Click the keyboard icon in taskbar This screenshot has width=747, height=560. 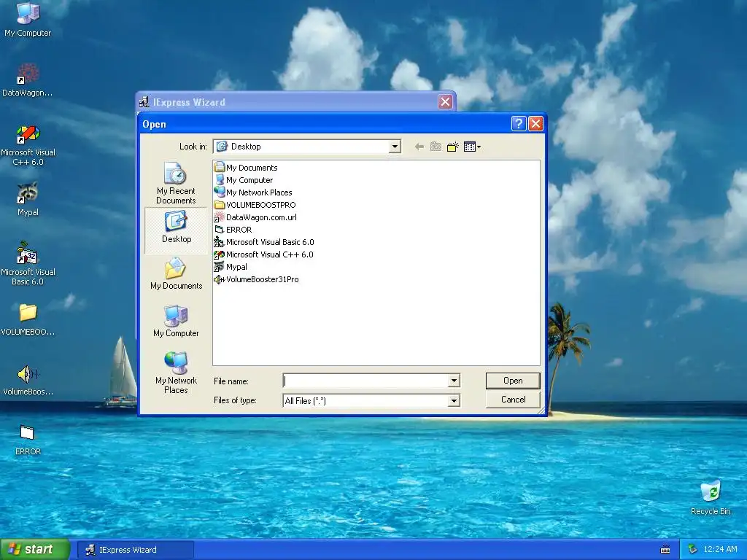tap(665, 550)
